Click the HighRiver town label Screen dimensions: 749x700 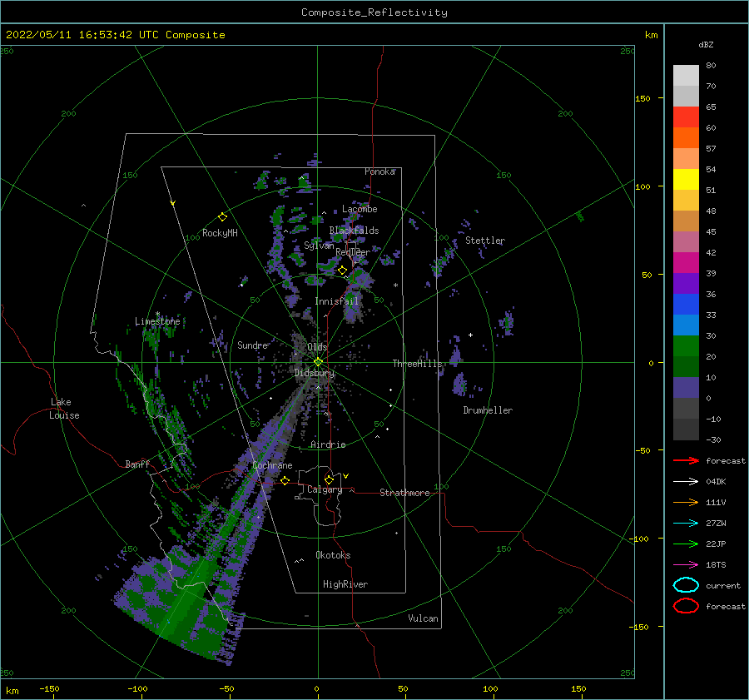345,584
